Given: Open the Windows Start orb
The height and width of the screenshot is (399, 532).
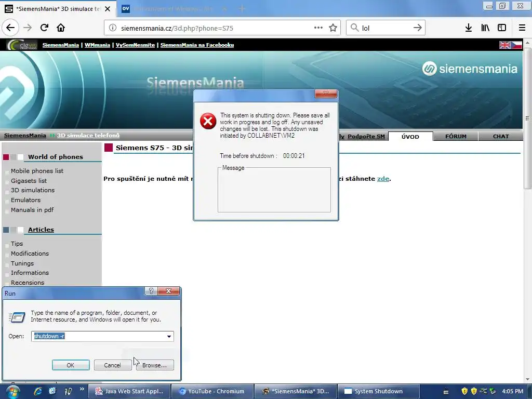Looking at the screenshot, I should tap(12, 392).
